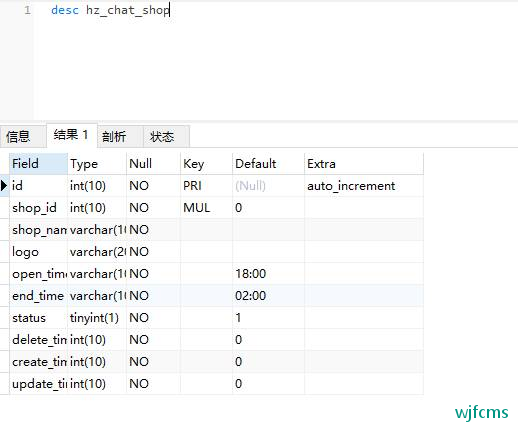The height and width of the screenshot is (432, 518).
Task: Click the PRI key cell
Action: click(206, 186)
